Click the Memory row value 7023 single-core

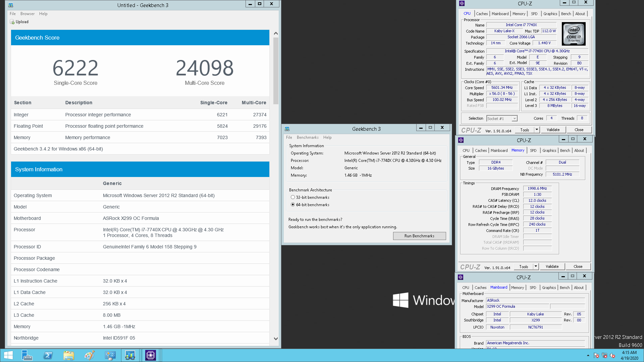tap(222, 137)
